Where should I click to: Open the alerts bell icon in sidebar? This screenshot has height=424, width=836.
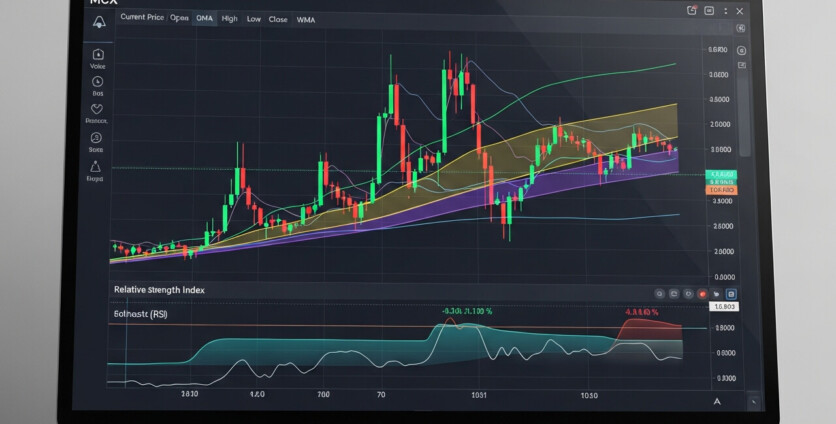(99, 22)
